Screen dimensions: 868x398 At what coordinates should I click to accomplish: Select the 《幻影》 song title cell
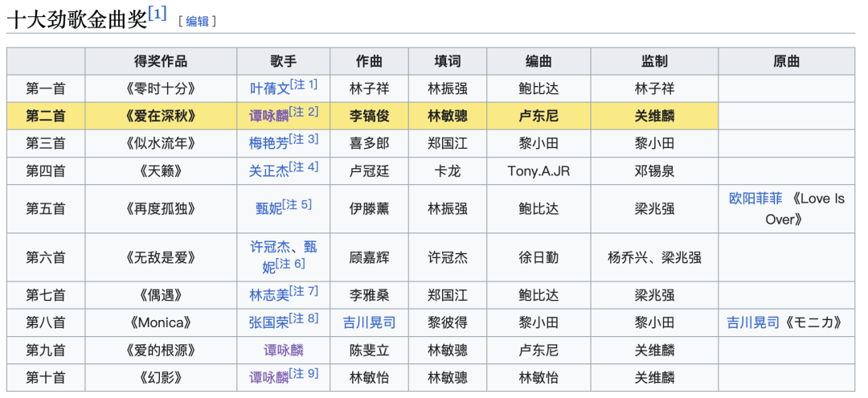161,379
